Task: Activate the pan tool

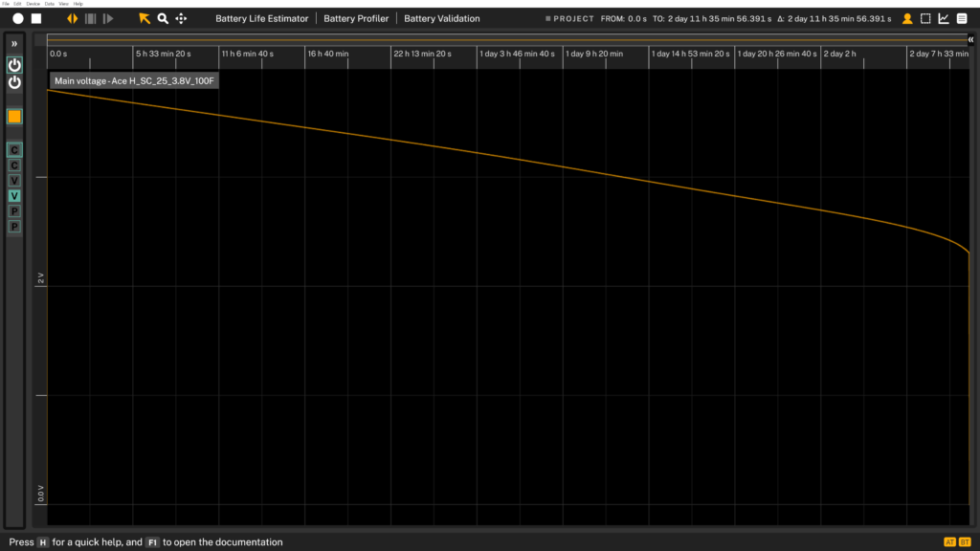Action: [181, 17]
